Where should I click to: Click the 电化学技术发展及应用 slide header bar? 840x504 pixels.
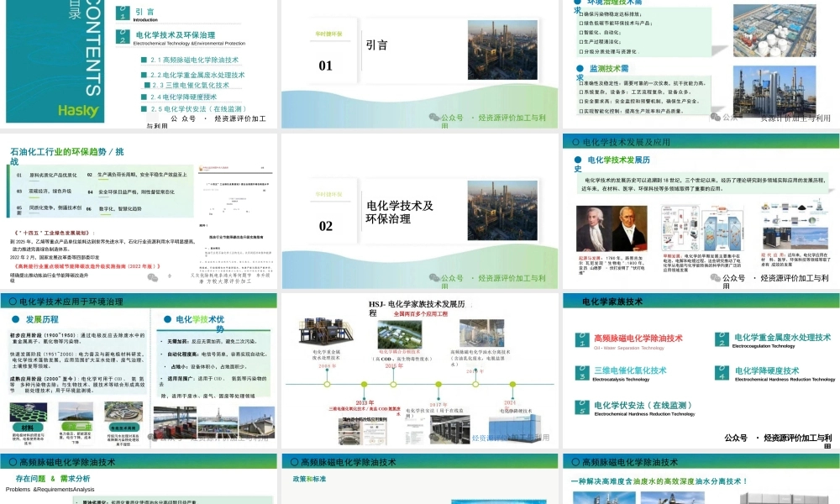pos(701,141)
